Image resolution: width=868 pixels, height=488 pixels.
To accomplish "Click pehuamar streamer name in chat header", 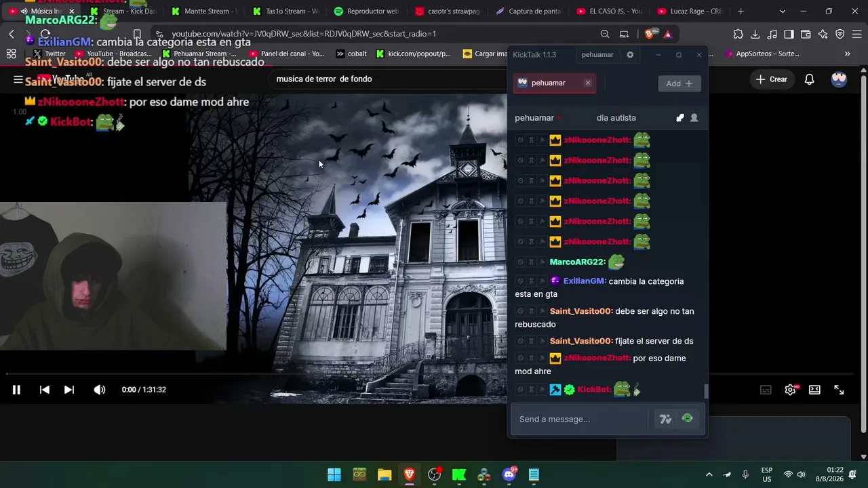I will pos(534,118).
